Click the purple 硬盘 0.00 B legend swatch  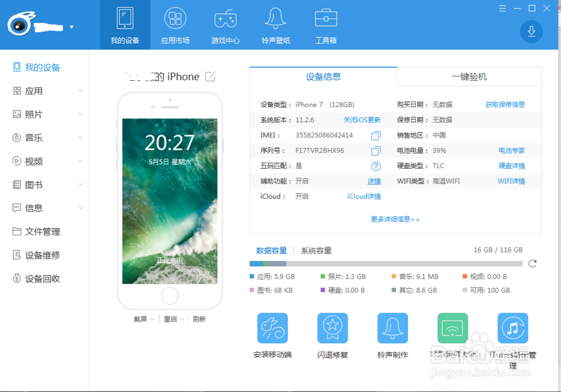point(323,290)
